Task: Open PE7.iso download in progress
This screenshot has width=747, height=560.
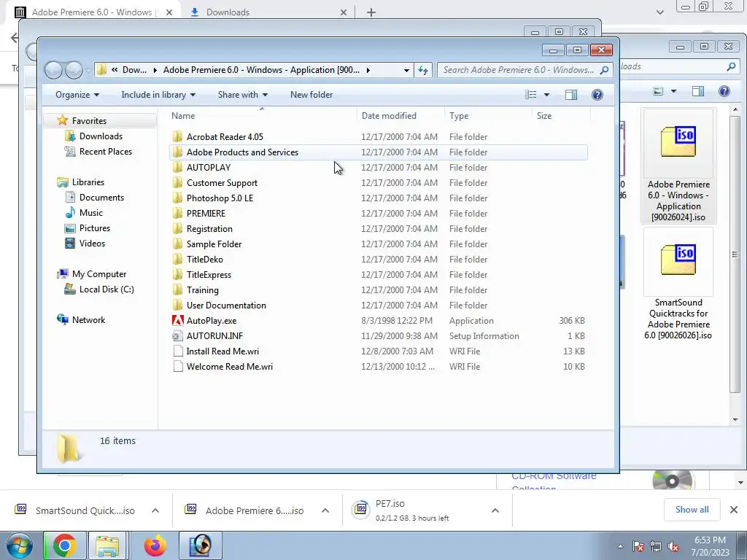Action: click(414, 510)
